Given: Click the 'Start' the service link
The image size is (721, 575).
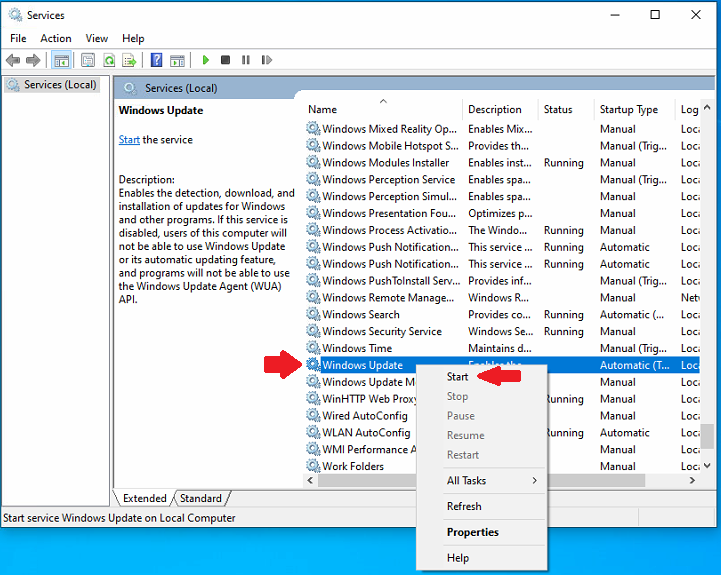Looking at the screenshot, I should [129, 140].
